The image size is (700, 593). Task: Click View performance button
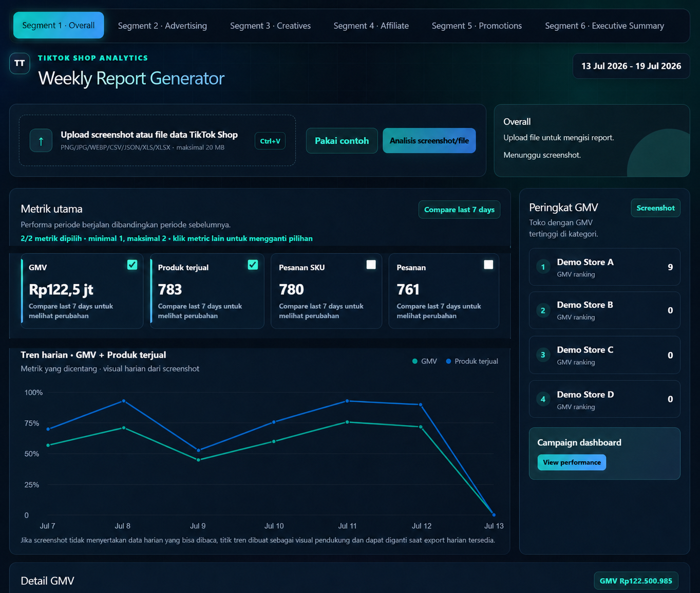[x=572, y=462]
